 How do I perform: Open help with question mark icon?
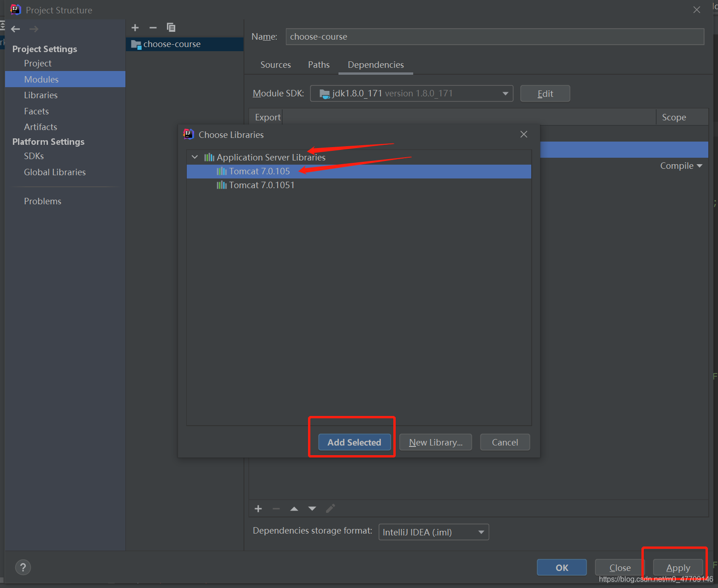tap(23, 567)
